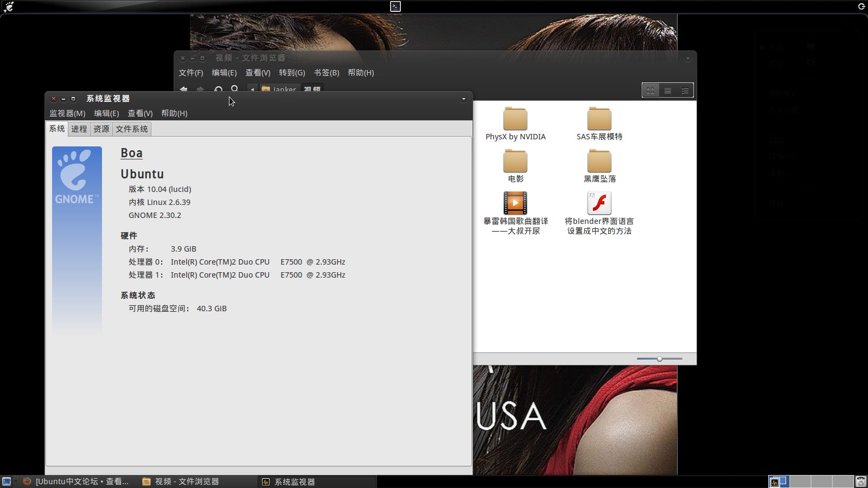The width and height of the screenshot is (868, 488).
Task: Switch file browser to compact view
Action: 685,91
